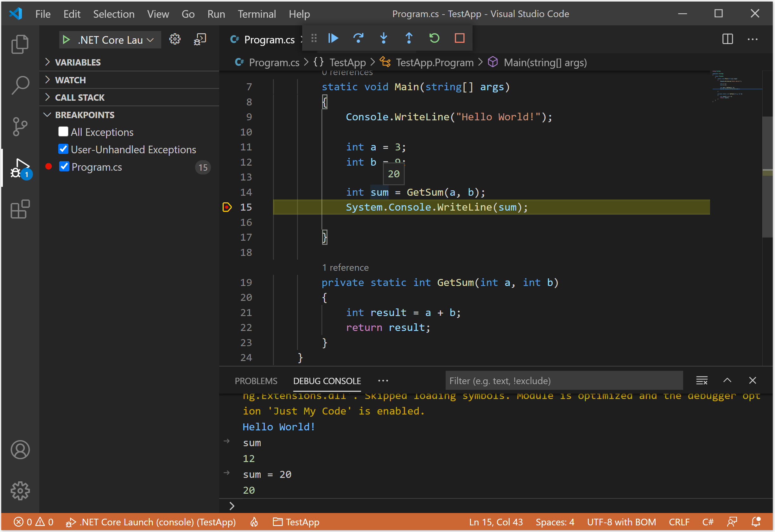Open launch.json with the gear icon

[x=175, y=40]
